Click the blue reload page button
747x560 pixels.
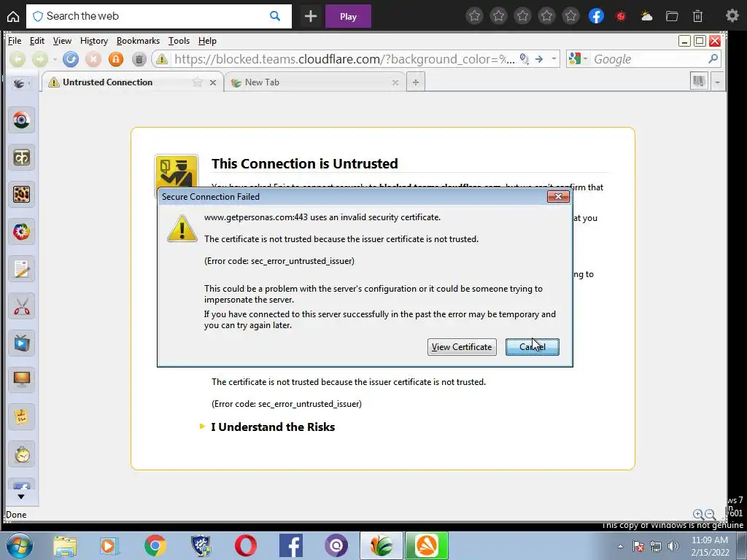(x=71, y=59)
